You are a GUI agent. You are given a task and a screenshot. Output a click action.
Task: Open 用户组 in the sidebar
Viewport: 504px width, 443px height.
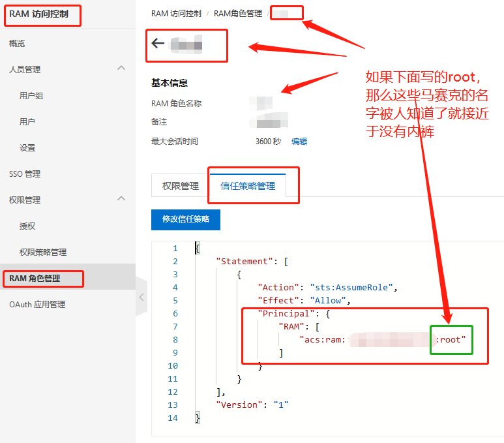(31, 95)
